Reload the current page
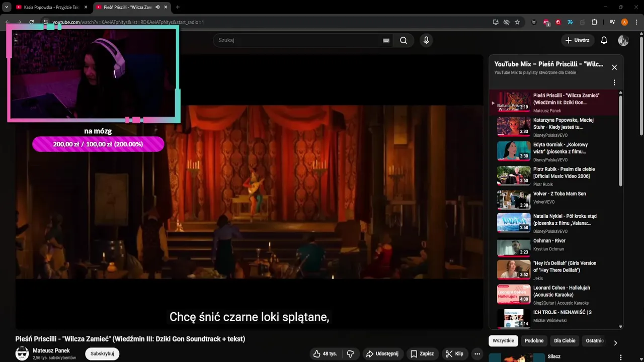The width and height of the screenshot is (644, 362). [31, 22]
